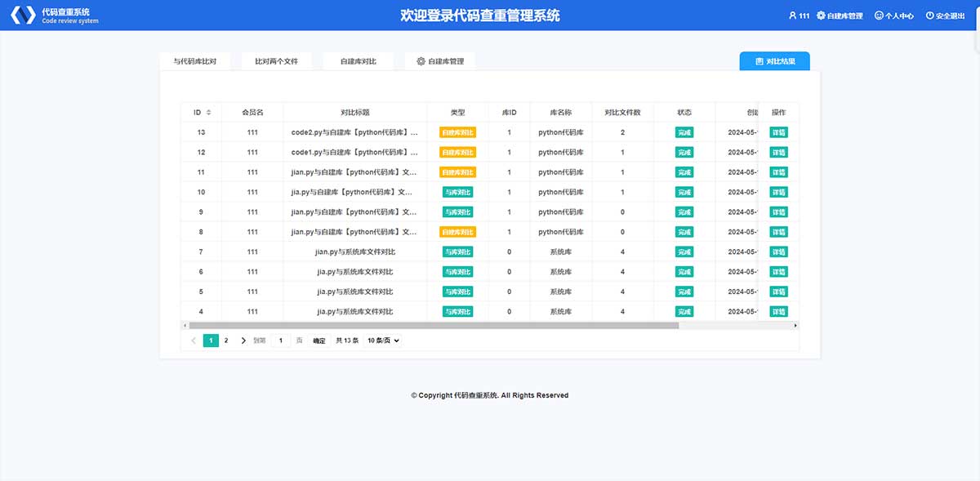Viewport: 980px width, 481px height.
Task: Click the gear icon in the top header
Action: (x=821, y=16)
